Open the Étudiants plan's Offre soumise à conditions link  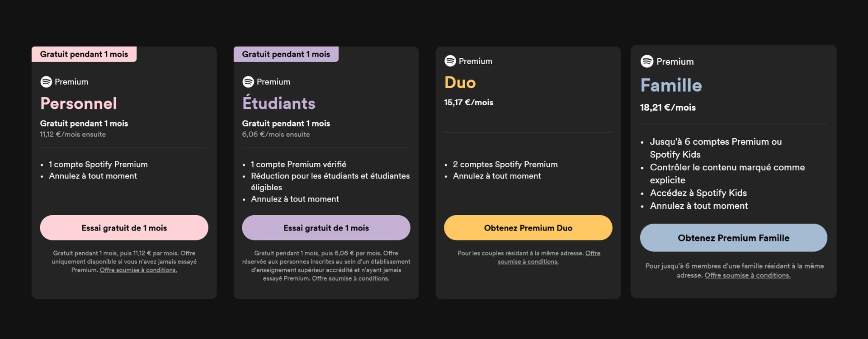coord(350,278)
